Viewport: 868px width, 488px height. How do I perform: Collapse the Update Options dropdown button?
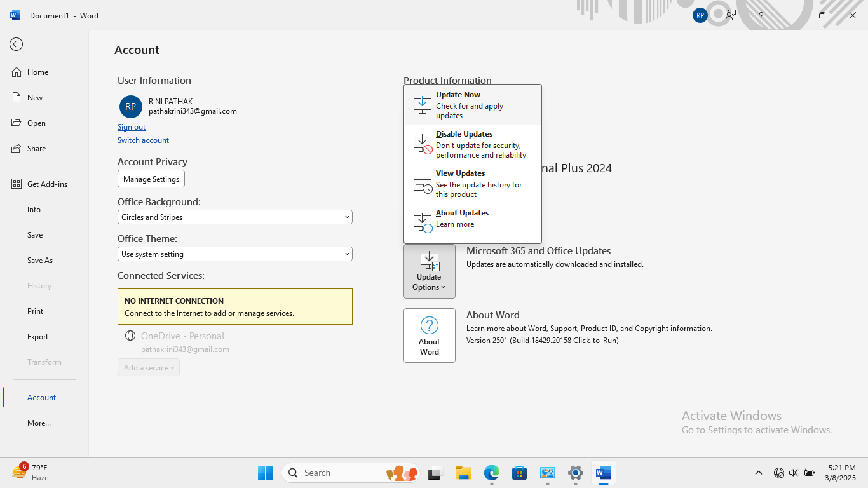click(430, 271)
